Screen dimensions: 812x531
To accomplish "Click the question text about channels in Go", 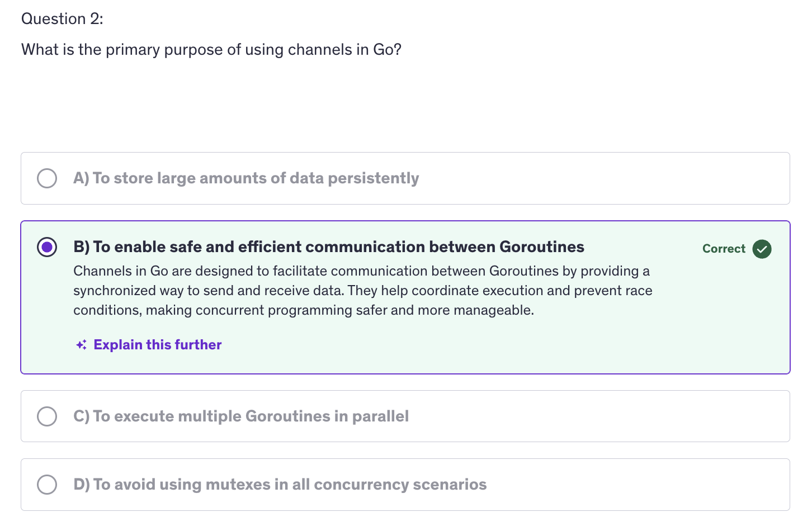I will pyautogui.click(x=211, y=50).
